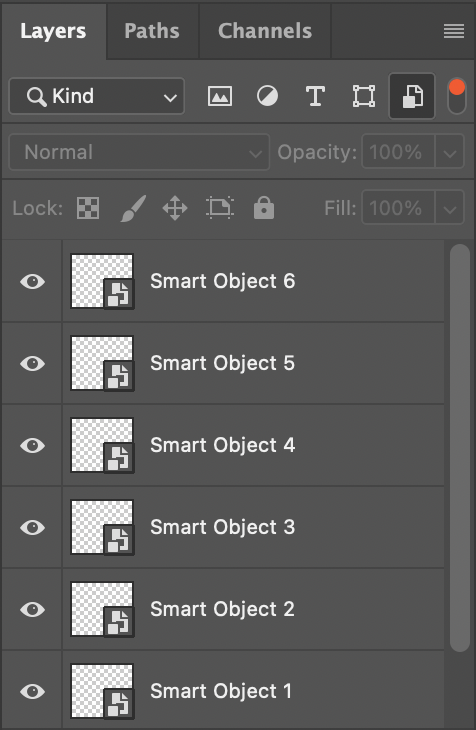Select the Smart Object 4 thumbnail

[102, 446]
